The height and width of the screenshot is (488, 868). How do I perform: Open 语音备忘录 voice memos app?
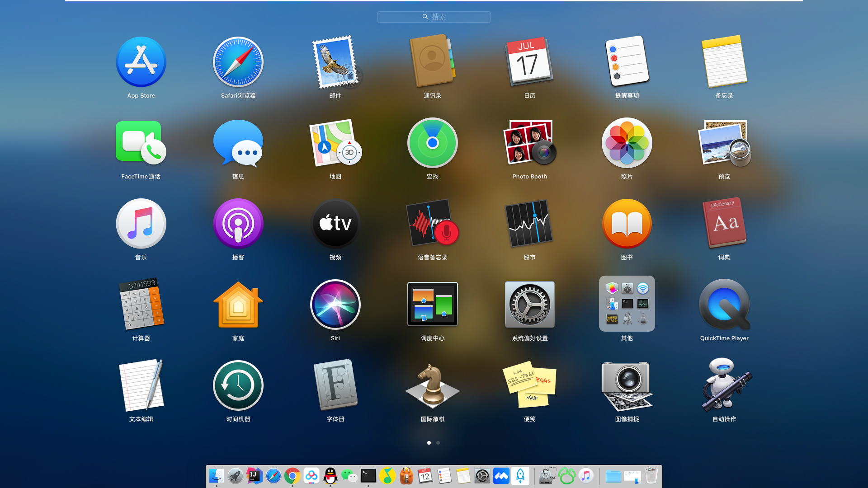pos(432,224)
